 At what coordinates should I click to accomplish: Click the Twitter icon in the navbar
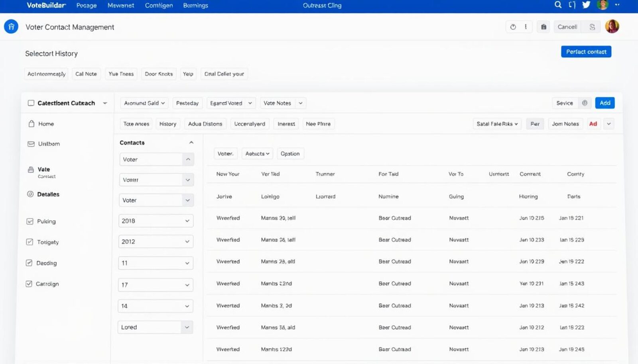586,5
